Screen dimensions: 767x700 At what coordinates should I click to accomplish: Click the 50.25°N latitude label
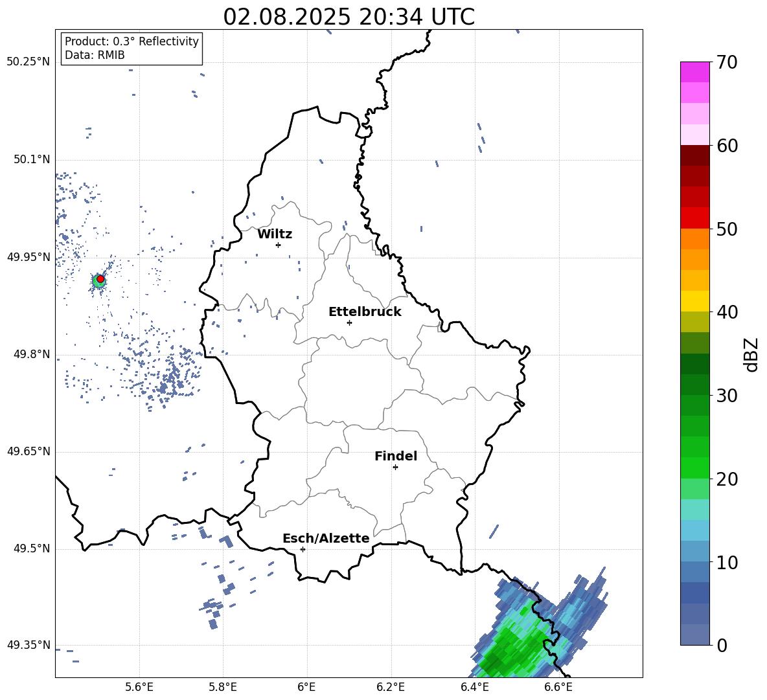pos(29,62)
